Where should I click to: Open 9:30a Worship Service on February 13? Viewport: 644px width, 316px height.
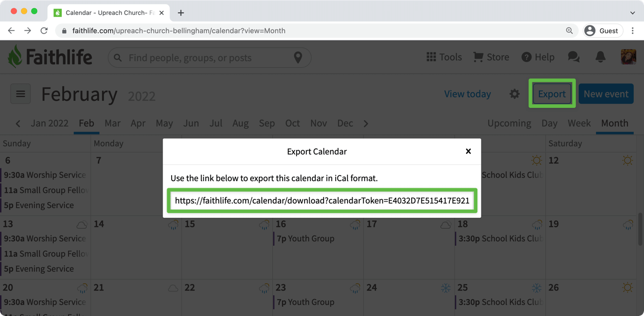click(x=45, y=239)
